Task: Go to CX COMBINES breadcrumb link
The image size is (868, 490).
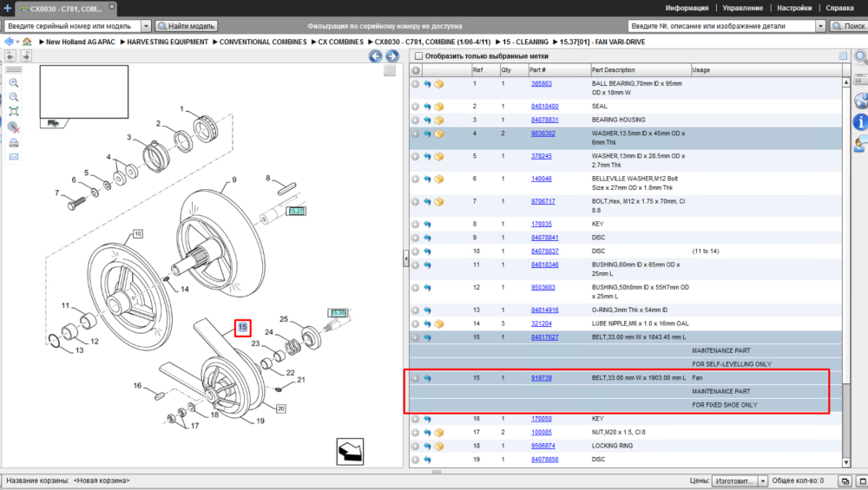Action: [x=340, y=42]
